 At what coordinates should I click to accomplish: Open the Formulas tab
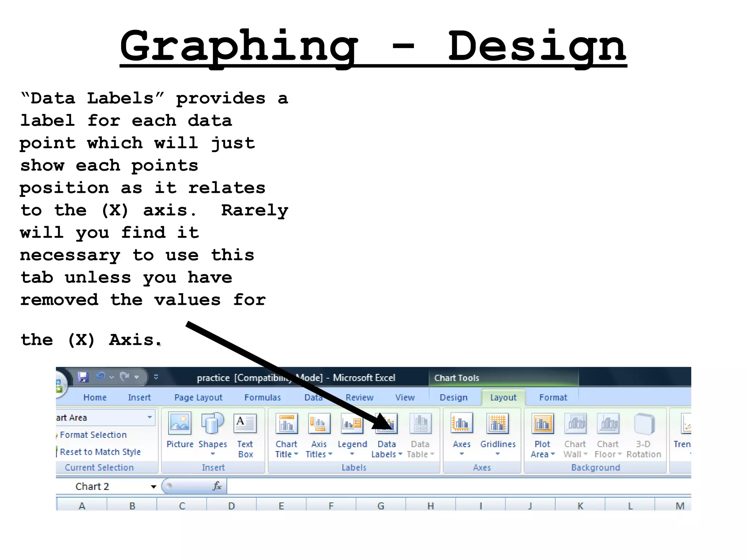pos(263,397)
